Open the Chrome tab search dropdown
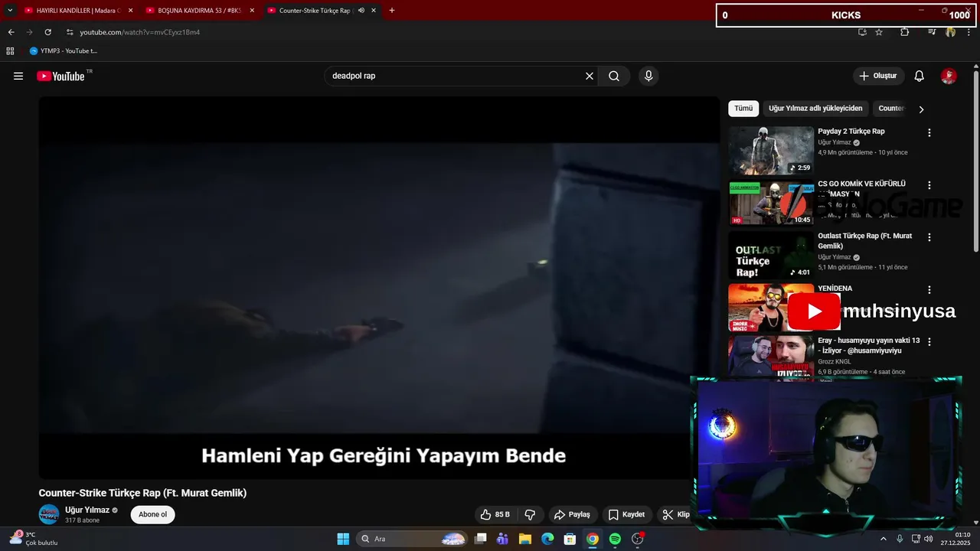Screen dimensions: 980x551 10,11
